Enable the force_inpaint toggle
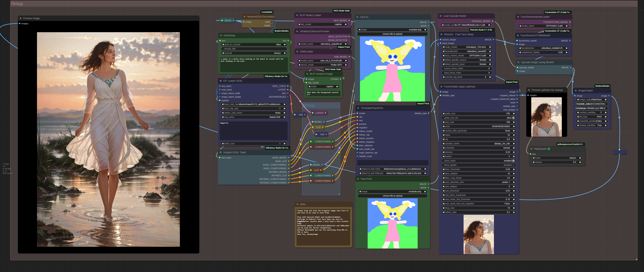The width and height of the screenshot is (644, 272). tap(479, 165)
